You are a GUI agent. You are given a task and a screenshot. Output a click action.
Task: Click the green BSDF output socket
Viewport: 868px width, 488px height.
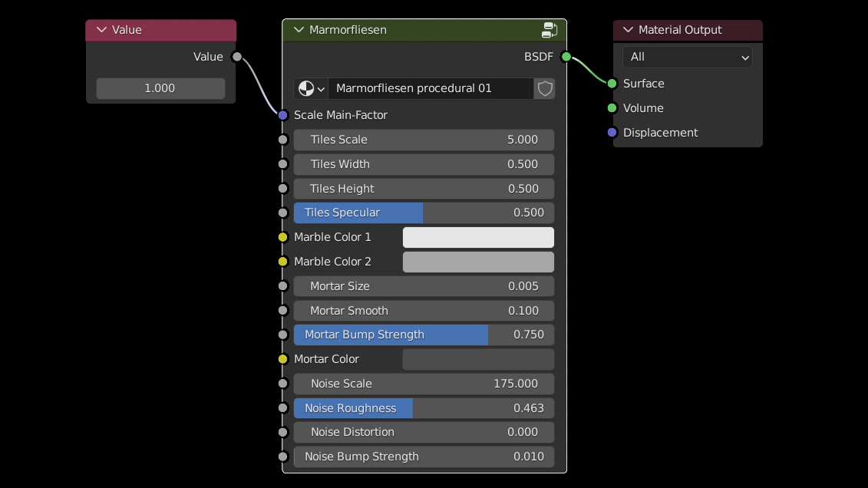pyautogui.click(x=566, y=57)
